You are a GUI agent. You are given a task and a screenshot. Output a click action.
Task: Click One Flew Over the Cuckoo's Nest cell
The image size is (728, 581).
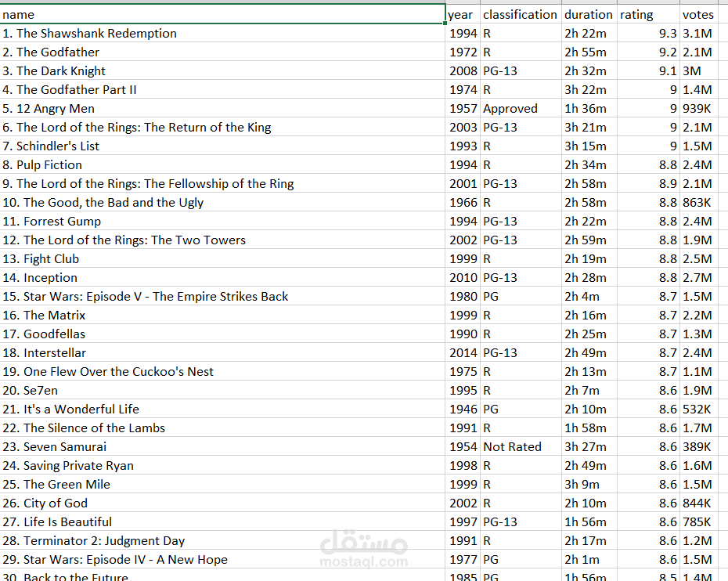click(222, 372)
